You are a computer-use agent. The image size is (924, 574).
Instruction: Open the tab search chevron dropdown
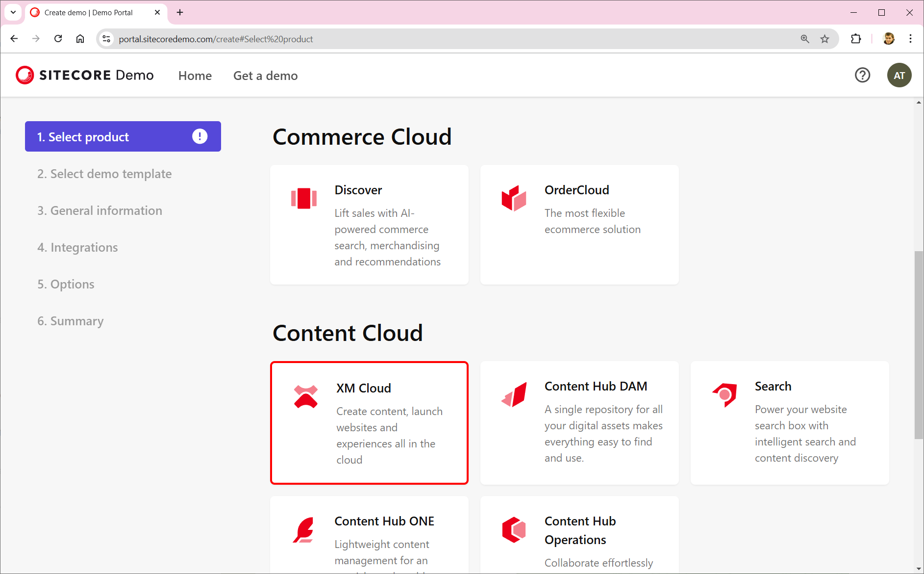pos(13,12)
